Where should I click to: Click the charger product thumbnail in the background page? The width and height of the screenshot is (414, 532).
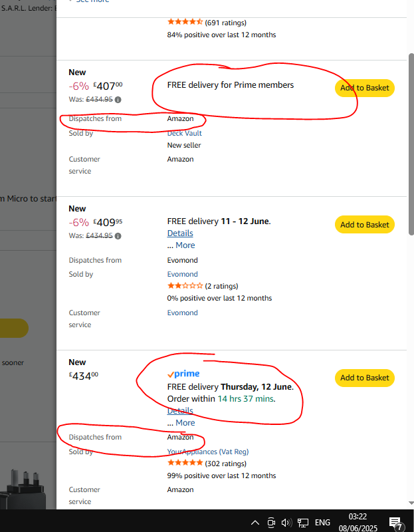pyautogui.click(x=23, y=489)
